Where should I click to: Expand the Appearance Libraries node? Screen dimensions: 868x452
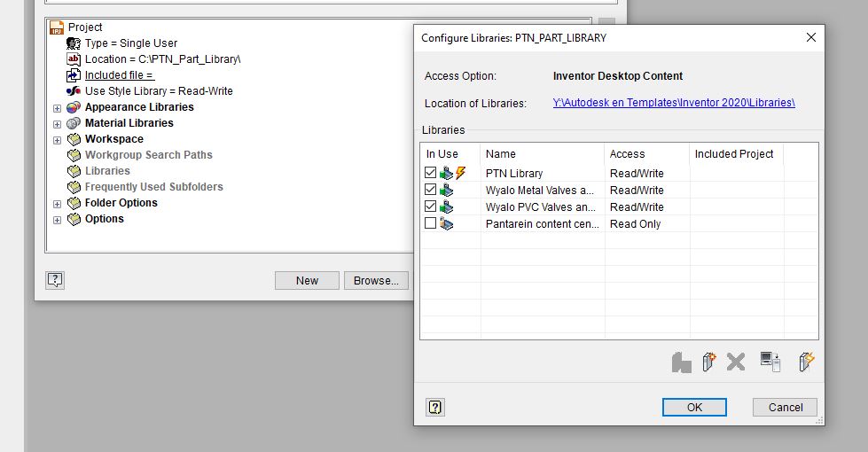(x=57, y=108)
